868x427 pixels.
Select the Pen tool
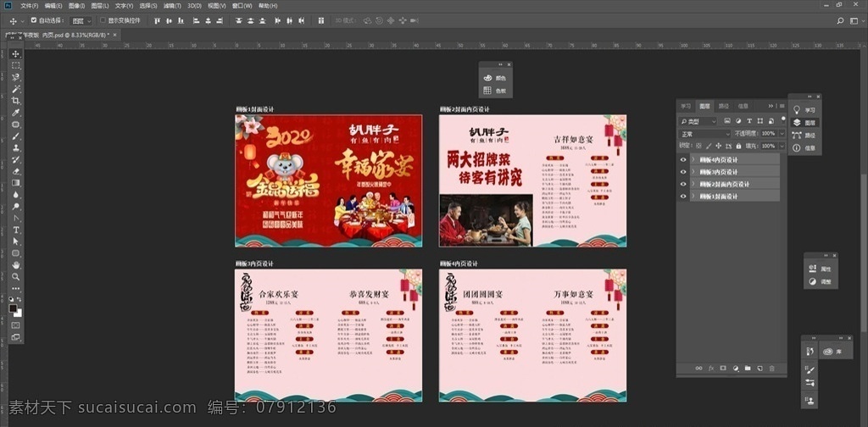(x=16, y=218)
